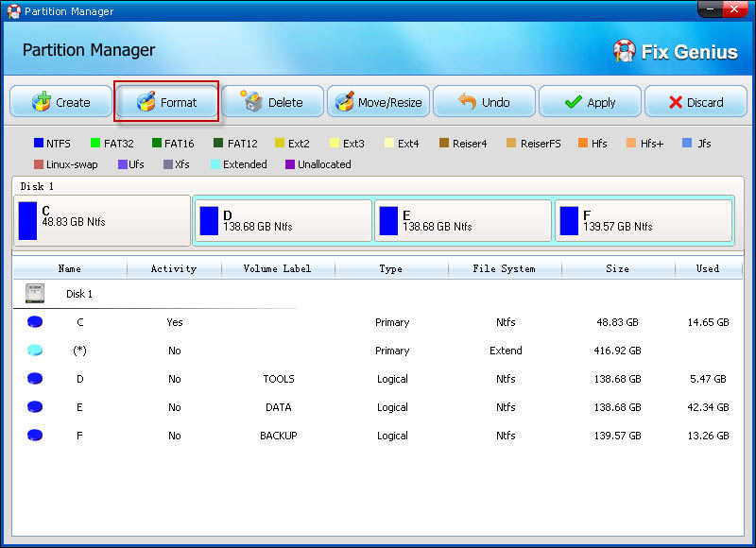Click the blue disc icon for row D
The width and height of the screenshot is (756, 548).
[x=35, y=379]
